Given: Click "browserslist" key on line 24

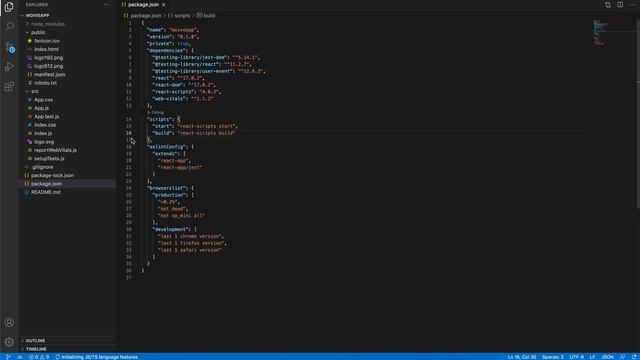Looking at the screenshot, I should (167, 188).
